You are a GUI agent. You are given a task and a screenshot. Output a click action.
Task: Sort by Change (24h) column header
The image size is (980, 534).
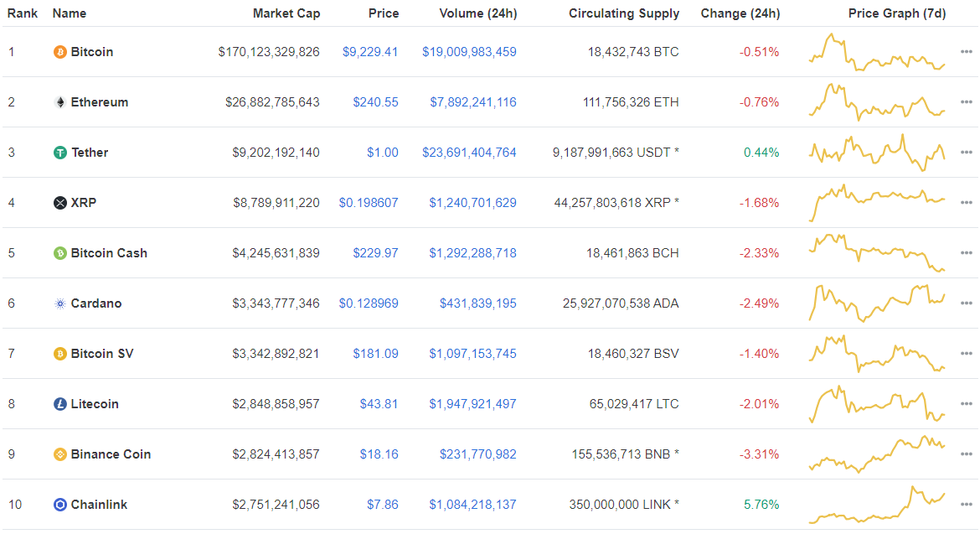[740, 13]
